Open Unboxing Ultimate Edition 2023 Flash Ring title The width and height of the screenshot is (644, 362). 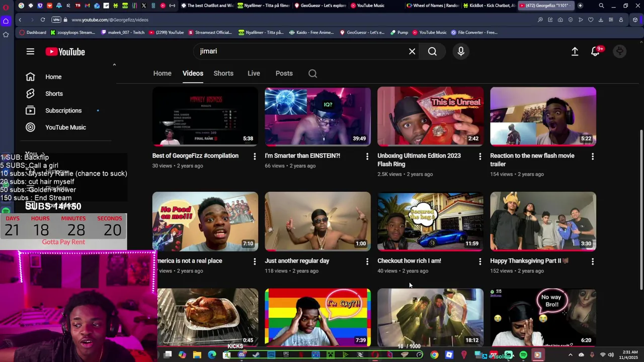click(x=419, y=160)
